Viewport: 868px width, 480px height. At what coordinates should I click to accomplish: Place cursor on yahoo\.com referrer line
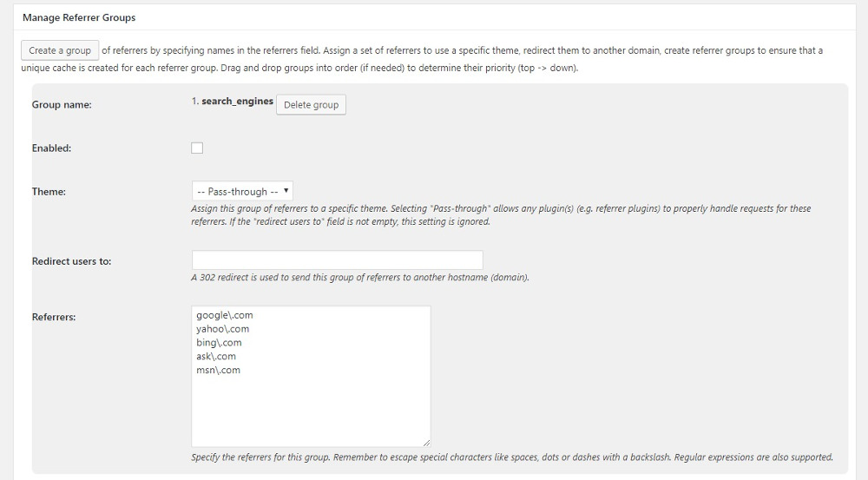tap(222, 329)
